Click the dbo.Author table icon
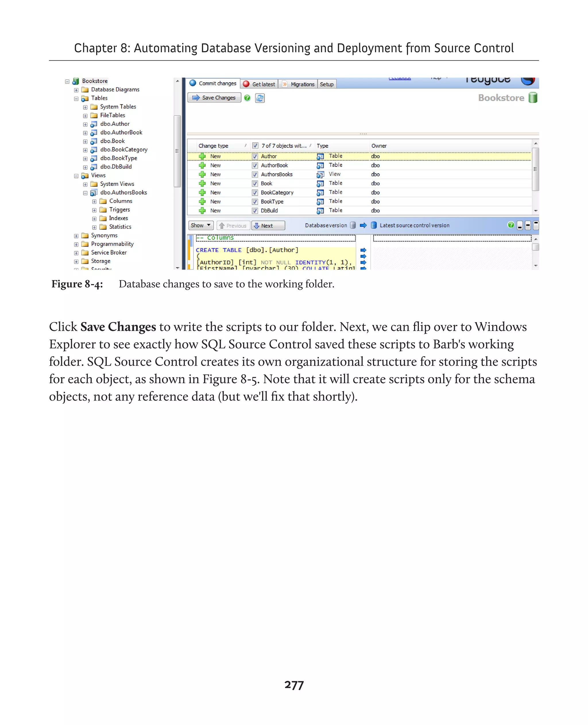Screen dimensions: 588x725 94,124
